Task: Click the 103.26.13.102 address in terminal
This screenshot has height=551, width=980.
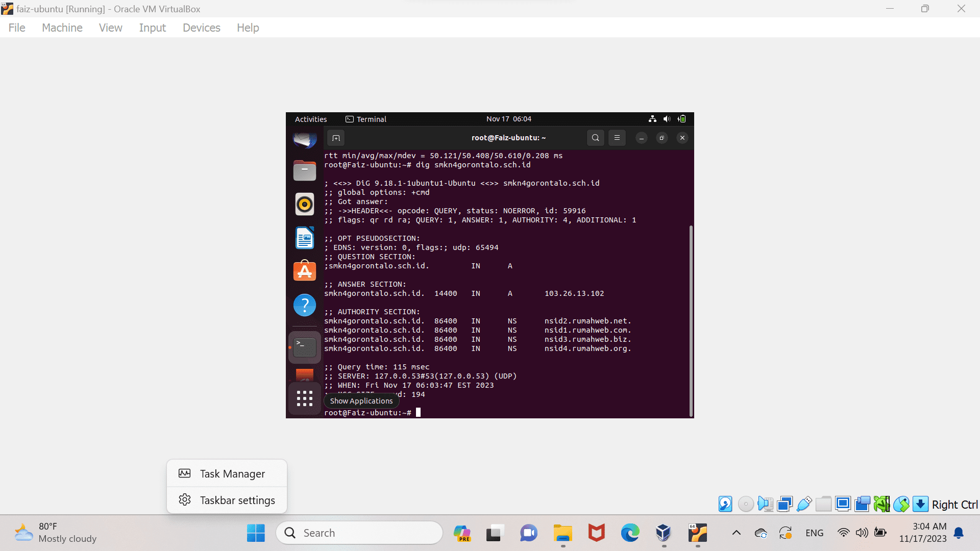Action: [574, 293]
